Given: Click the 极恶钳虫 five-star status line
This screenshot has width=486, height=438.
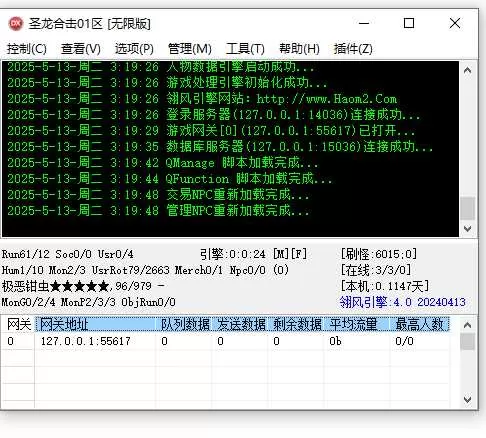Looking at the screenshot, I should click(83, 286).
